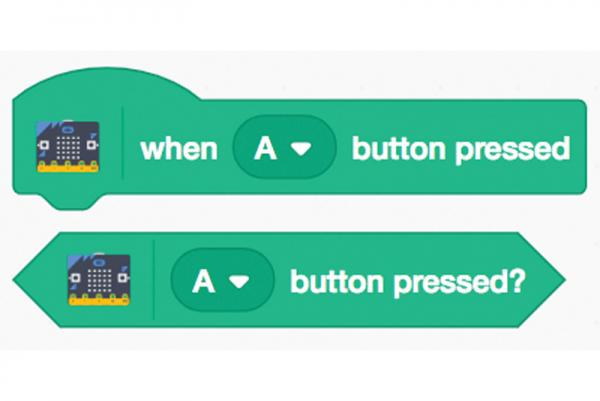Click the left button square on the hat block's micro:bit icon
This screenshot has width=600, height=401.
click(x=44, y=145)
